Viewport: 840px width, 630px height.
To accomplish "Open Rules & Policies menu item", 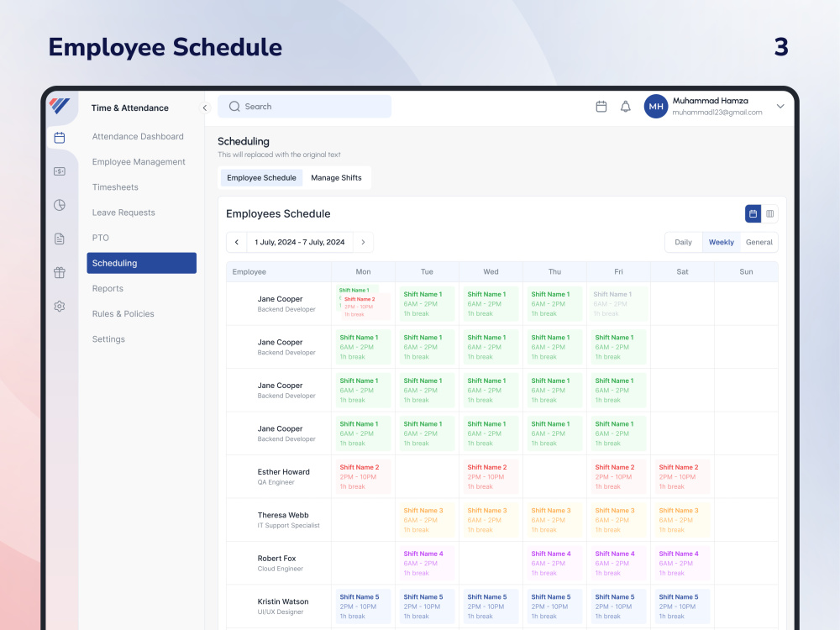I will tap(123, 314).
